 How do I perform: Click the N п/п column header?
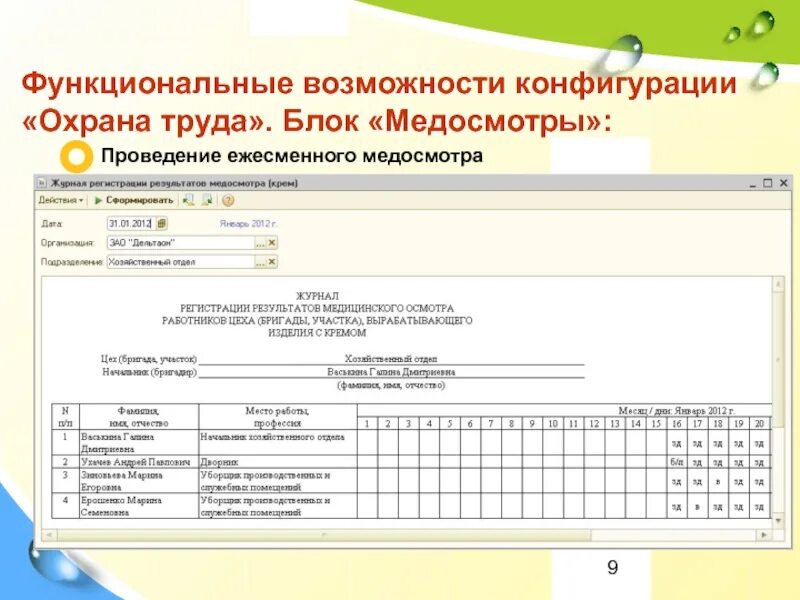[65, 417]
